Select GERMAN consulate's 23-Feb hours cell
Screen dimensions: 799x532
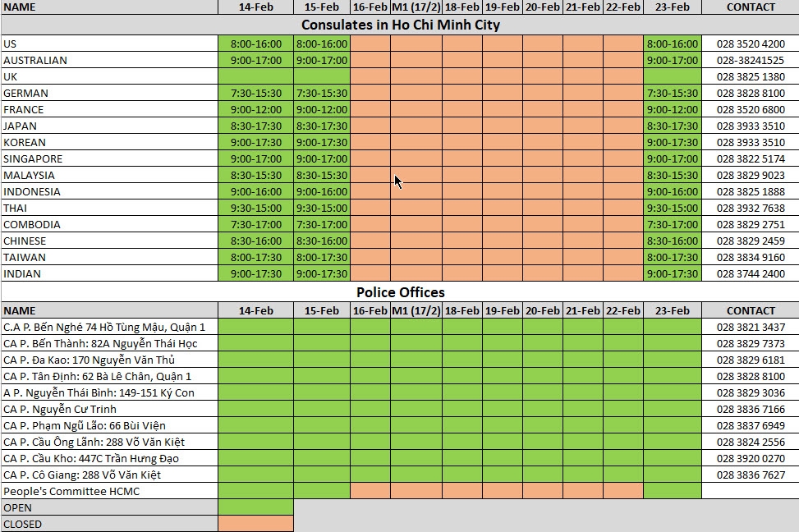click(x=672, y=93)
